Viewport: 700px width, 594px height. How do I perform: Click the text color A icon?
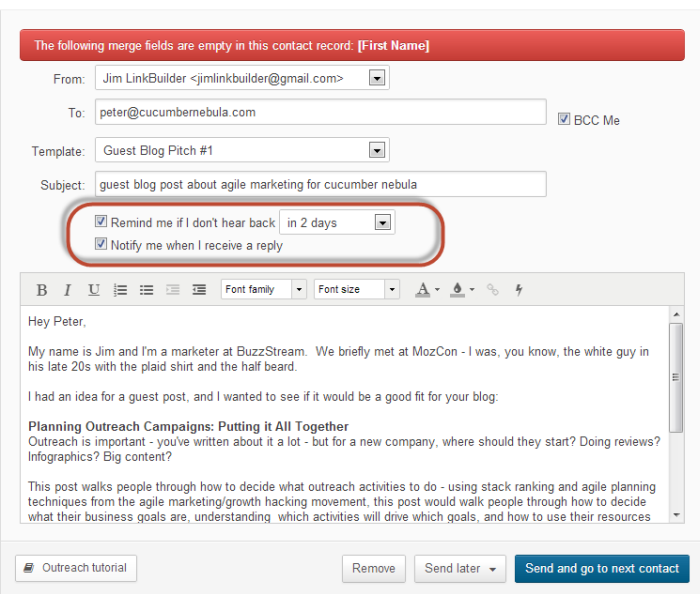coord(422,290)
